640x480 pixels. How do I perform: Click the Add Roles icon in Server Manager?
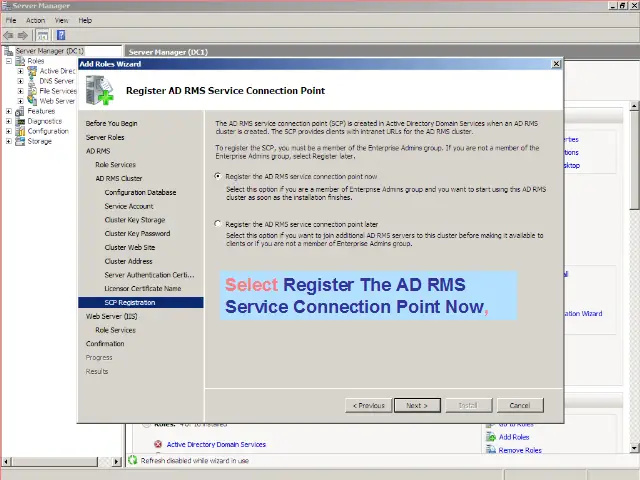(491, 437)
